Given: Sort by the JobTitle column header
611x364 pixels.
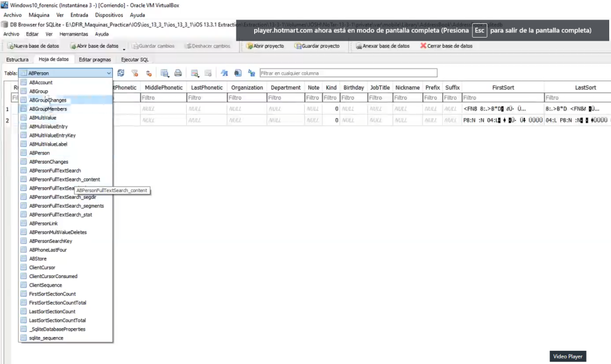Looking at the screenshot, I should pos(379,88).
